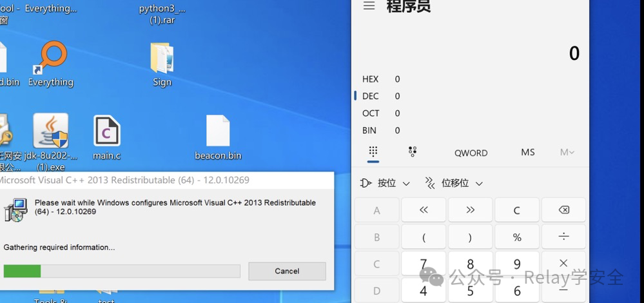644x303 pixels.
Task: Click the 程序员 mode title
Action: [x=408, y=6]
